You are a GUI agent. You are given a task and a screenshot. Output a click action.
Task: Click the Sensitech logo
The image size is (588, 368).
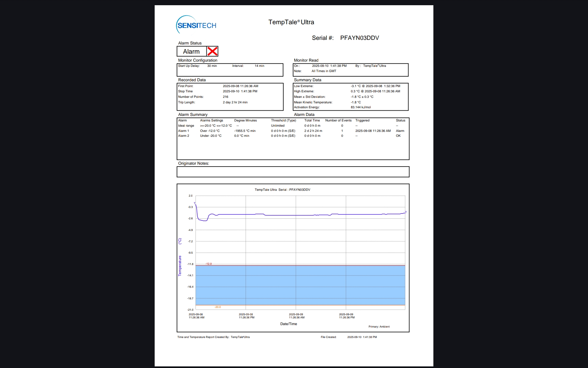pos(196,25)
